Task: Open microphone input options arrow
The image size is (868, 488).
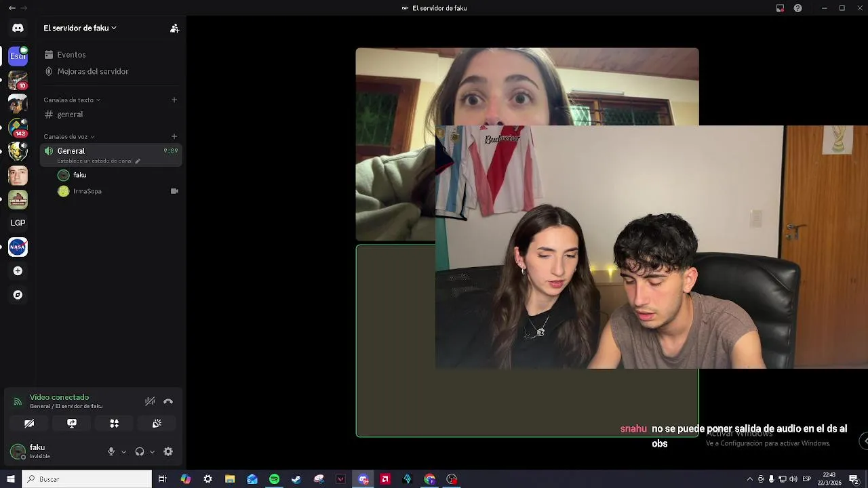Action: click(123, 451)
